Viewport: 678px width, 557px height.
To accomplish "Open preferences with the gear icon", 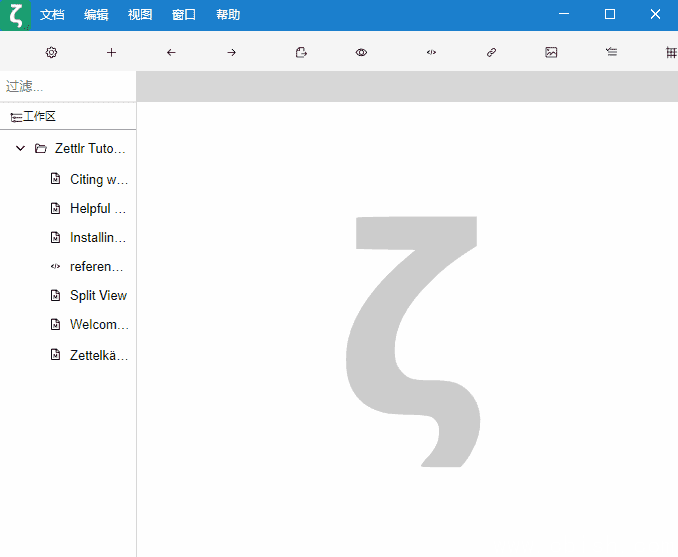I will point(52,52).
